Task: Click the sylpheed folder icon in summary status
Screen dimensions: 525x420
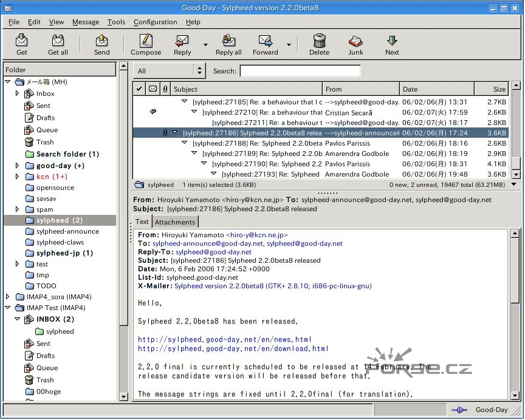Action: tap(139, 185)
